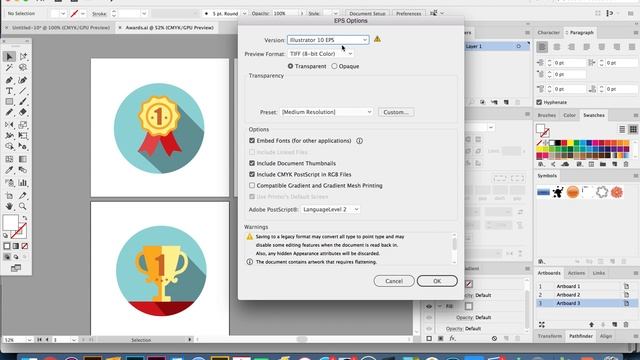Select the Artboard tool
The height and width of the screenshot is (360, 640).
tap(9, 196)
